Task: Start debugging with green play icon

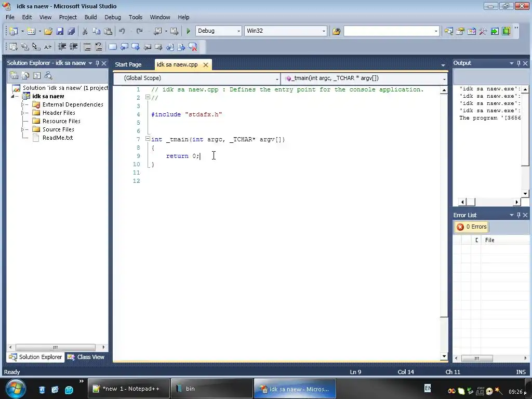Action: coord(188,31)
